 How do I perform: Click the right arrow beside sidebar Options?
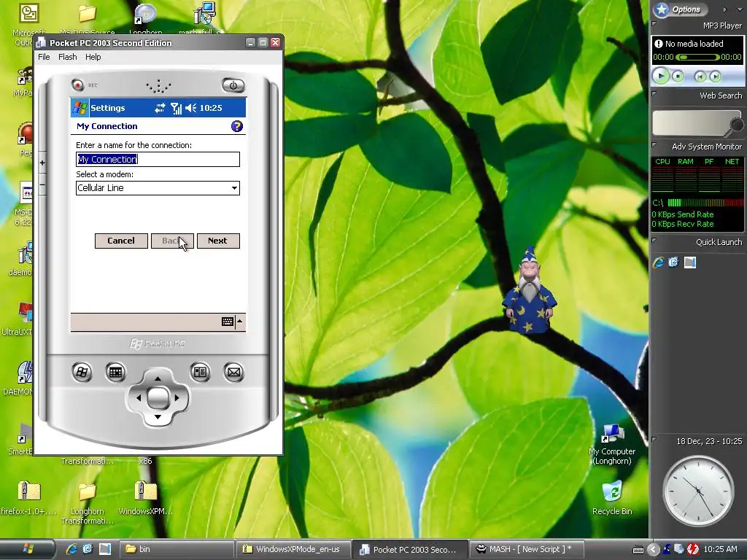[x=724, y=9]
